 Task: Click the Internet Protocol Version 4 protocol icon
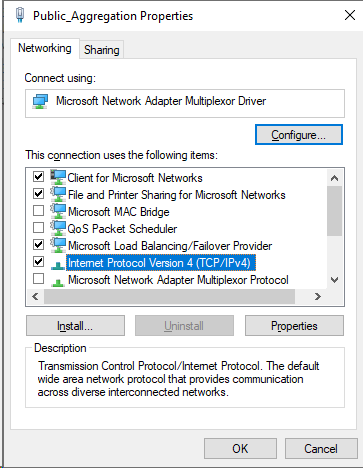pos(58,265)
